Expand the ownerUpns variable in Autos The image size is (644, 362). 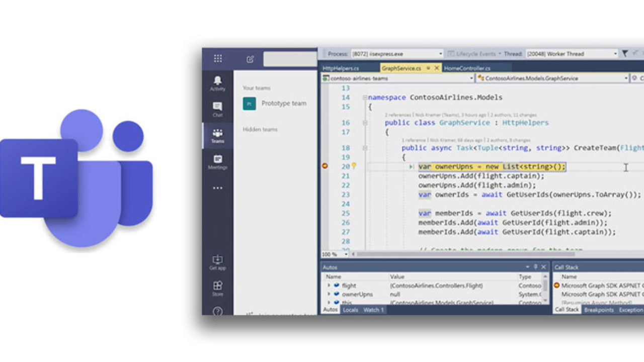coord(329,294)
